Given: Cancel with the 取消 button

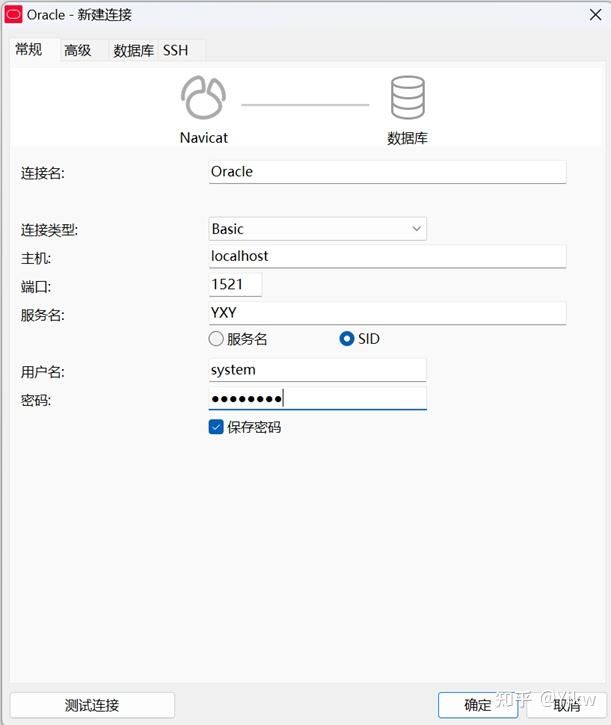Looking at the screenshot, I should (566, 705).
